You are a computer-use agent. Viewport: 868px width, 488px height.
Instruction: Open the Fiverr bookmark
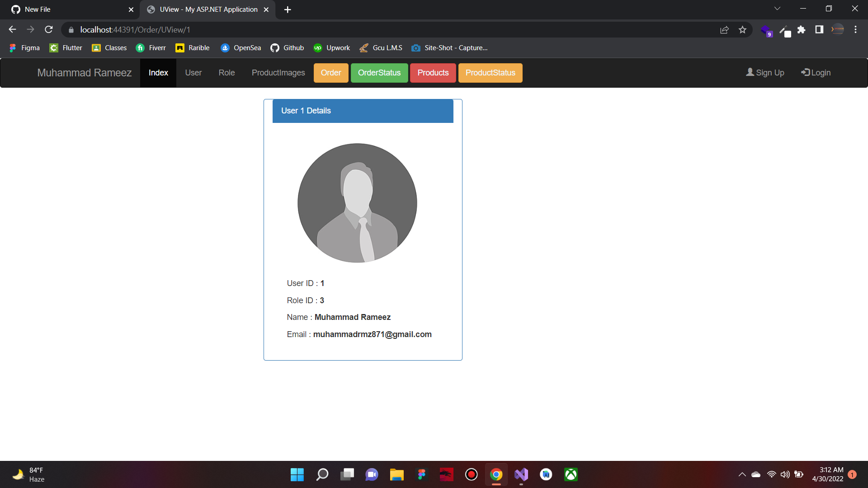(x=151, y=47)
